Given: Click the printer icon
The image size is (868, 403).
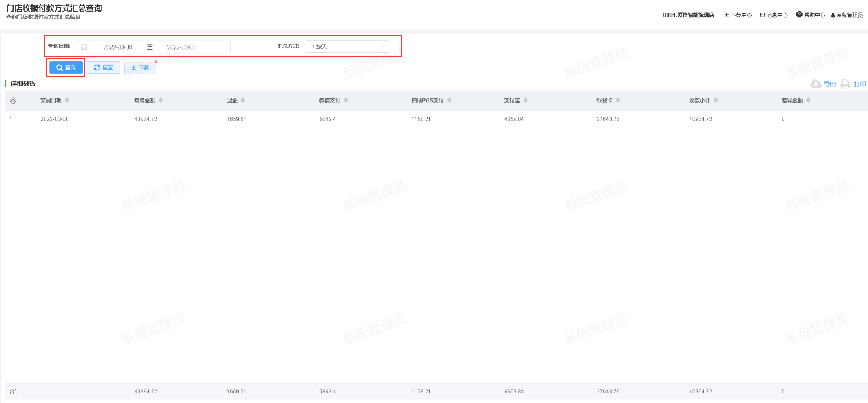Looking at the screenshot, I should [x=845, y=84].
